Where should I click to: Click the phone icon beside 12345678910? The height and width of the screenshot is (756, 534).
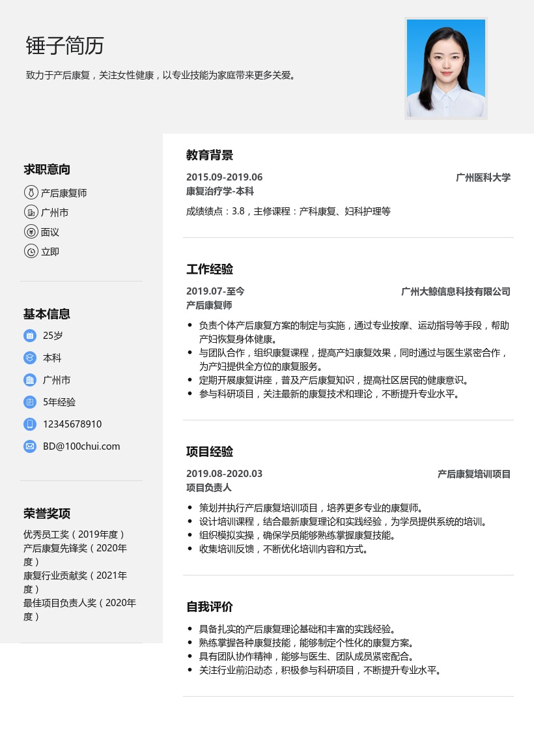coord(30,424)
